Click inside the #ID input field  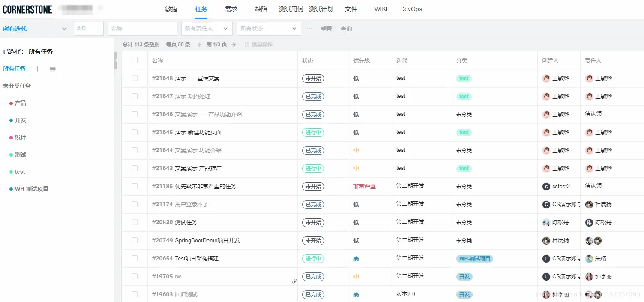point(89,28)
